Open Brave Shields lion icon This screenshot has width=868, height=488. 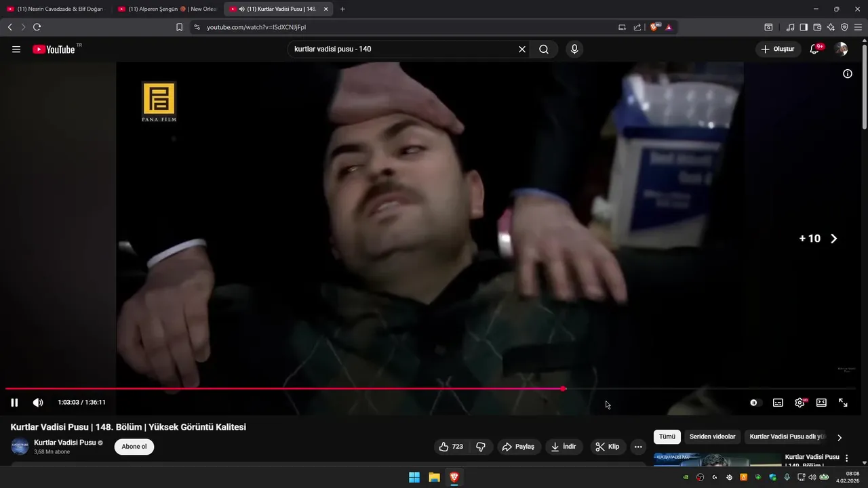coord(655,27)
